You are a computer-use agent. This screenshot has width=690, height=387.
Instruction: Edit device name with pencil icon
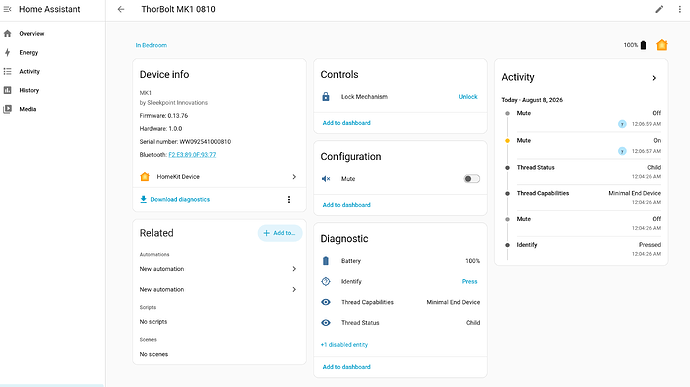(x=659, y=9)
